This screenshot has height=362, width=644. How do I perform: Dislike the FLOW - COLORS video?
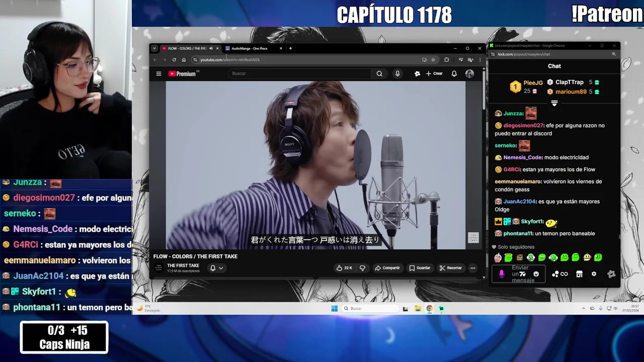362,268
